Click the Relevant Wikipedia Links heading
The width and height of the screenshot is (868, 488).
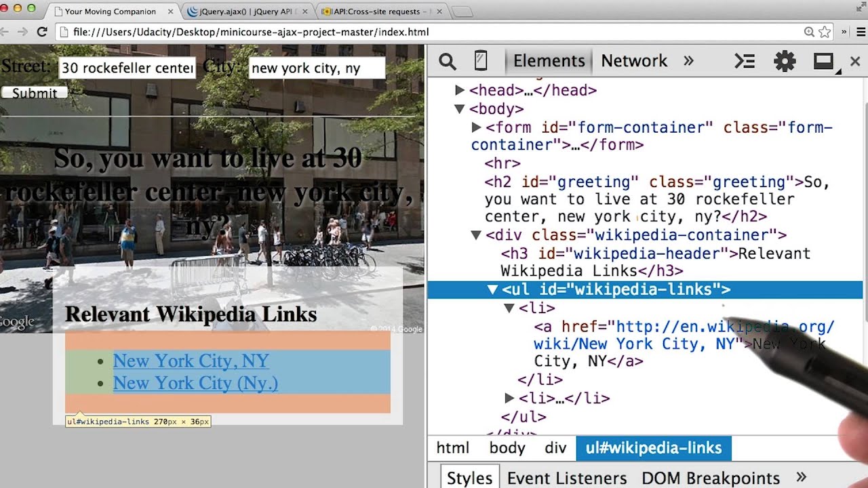tap(191, 314)
